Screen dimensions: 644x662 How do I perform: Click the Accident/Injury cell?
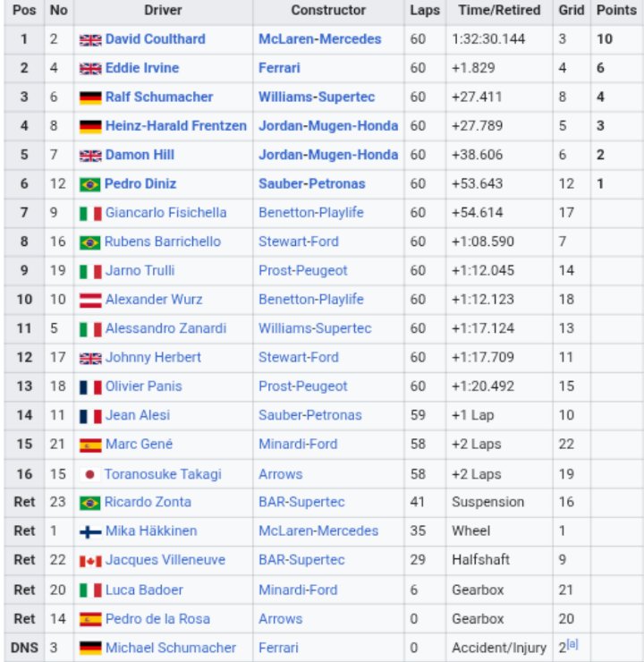point(499,648)
